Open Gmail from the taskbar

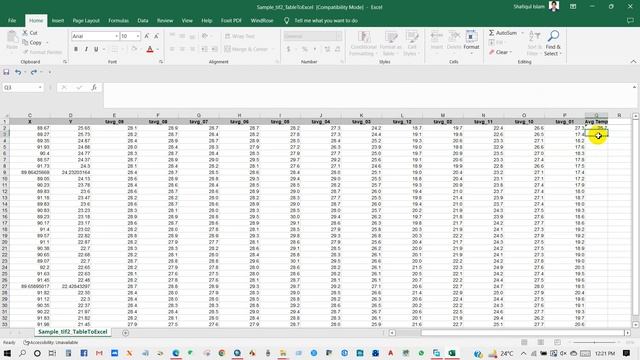pyautogui.click(x=99, y=353)
